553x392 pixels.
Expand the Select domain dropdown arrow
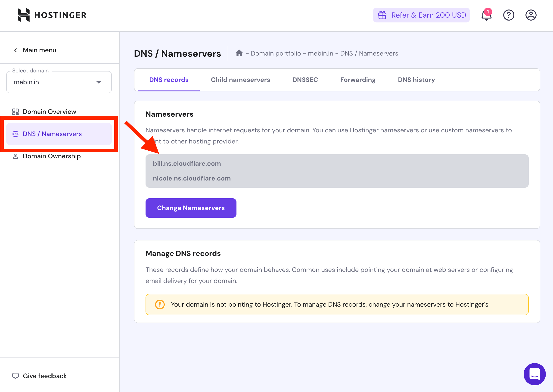tap(99, 82)
